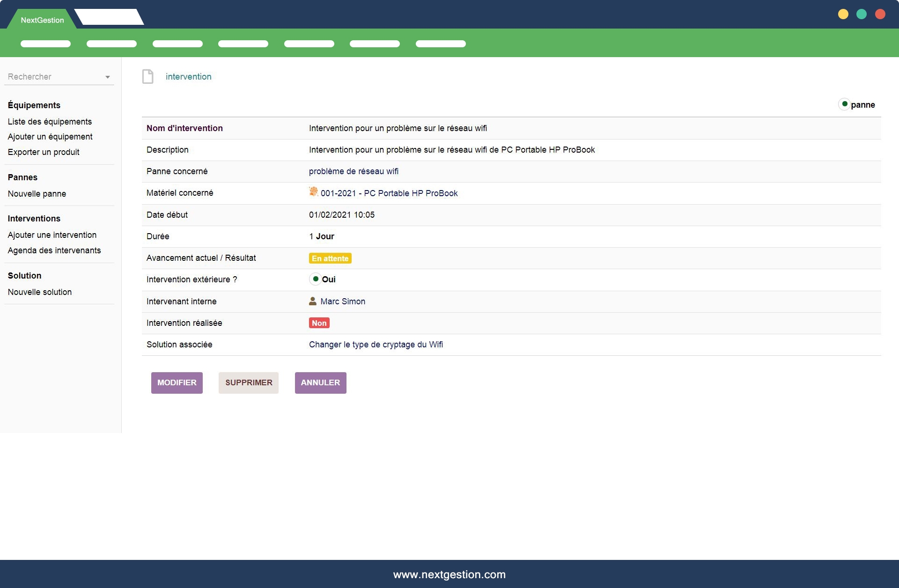This screenshot has height=588, width=899.
Task: Click the user icon beside Marc Simon
Action: pos(313,301)
